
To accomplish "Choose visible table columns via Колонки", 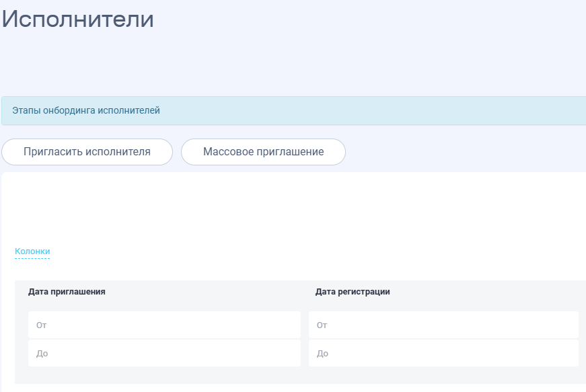I will point(32,251).
